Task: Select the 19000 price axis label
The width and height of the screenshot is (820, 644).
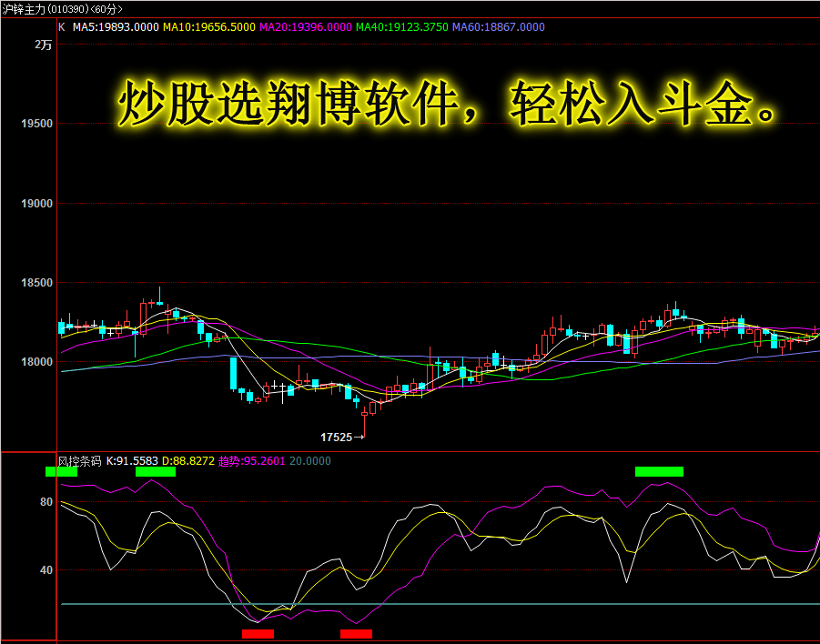Action: pyautogui.click(x=36, y=204)
